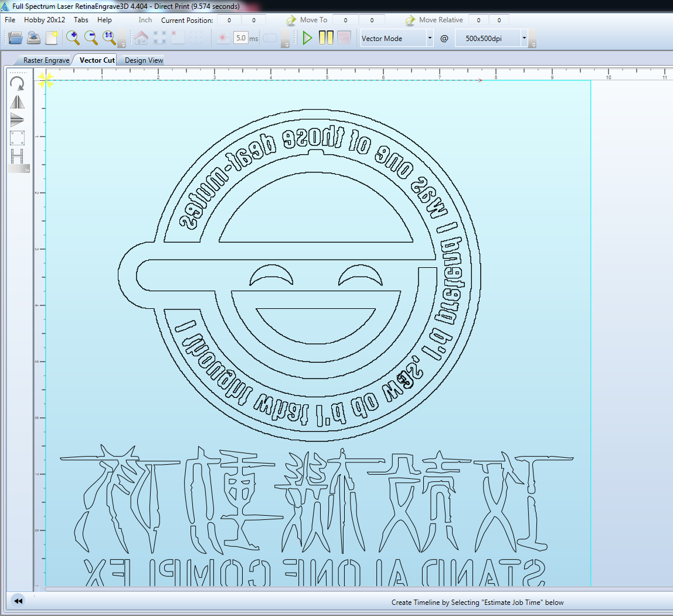Viewport: 673px width, 616px height.
Task: Click the home position icon
Action: [x=141, y=38]
